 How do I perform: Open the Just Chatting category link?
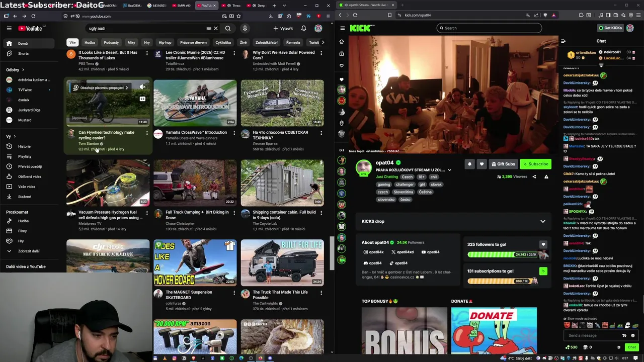point(386,177)
